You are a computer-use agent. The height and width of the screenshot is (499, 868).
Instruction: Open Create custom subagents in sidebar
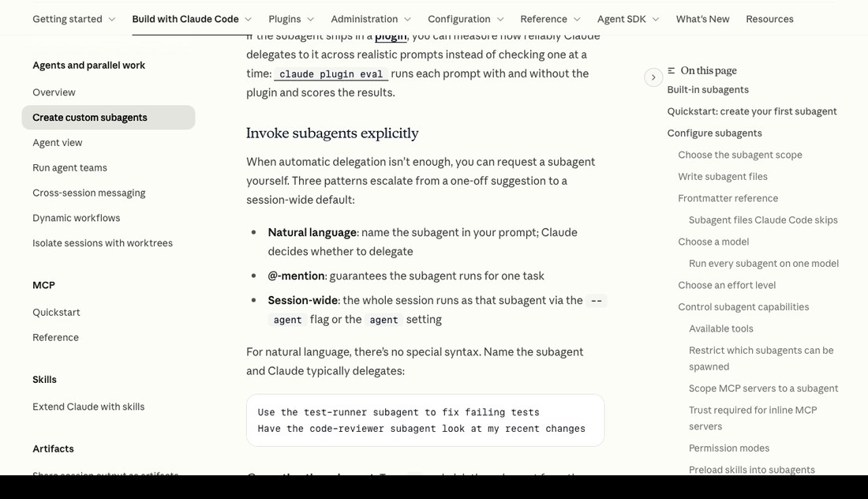(x=109, y=118)
